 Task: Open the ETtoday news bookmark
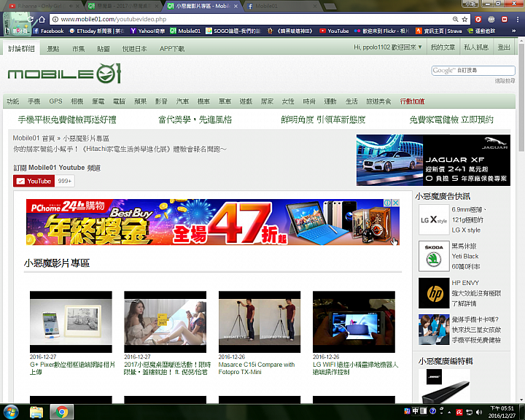96,31
